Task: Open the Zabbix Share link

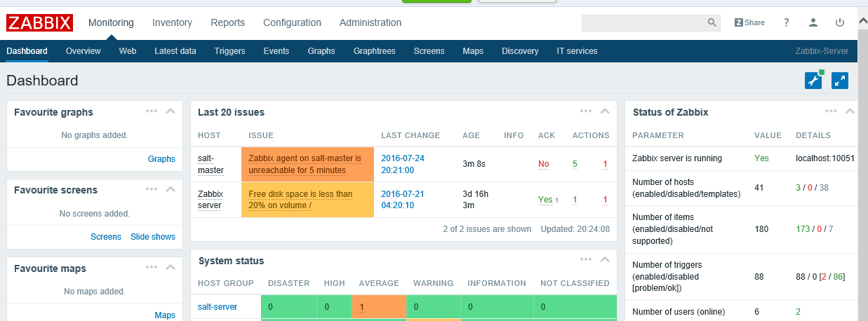Action: [x=749, y=22]
